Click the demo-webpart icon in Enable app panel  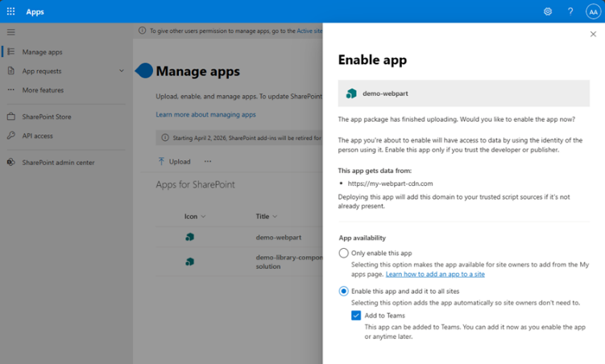pyautogui.click(x=351, y=93)
